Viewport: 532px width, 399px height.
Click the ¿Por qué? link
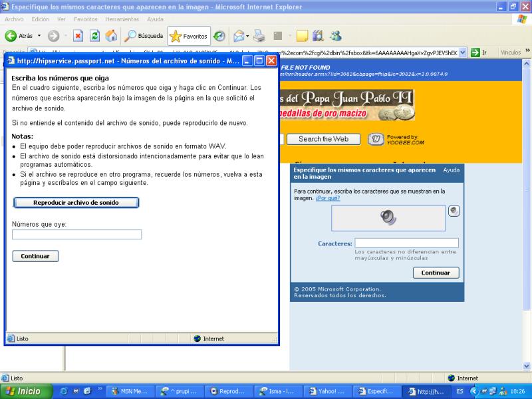tap(328, 198)
